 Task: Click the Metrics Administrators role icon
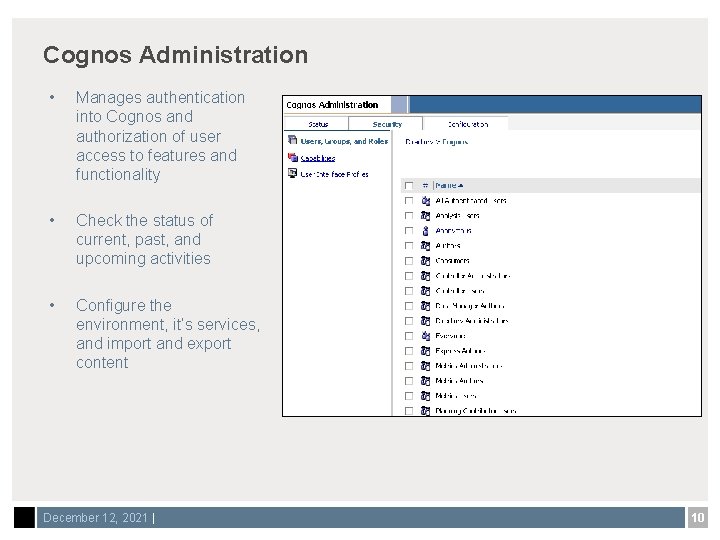pyautogui.click(x=426, y=366)
